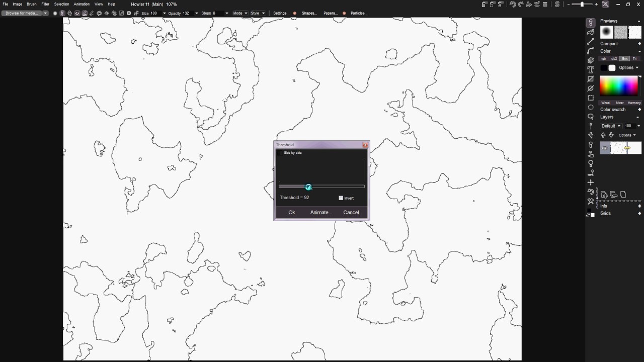Select the rectangle selection tool
Viewport: 644px width, 362px height.
click(x=591, y=98)
